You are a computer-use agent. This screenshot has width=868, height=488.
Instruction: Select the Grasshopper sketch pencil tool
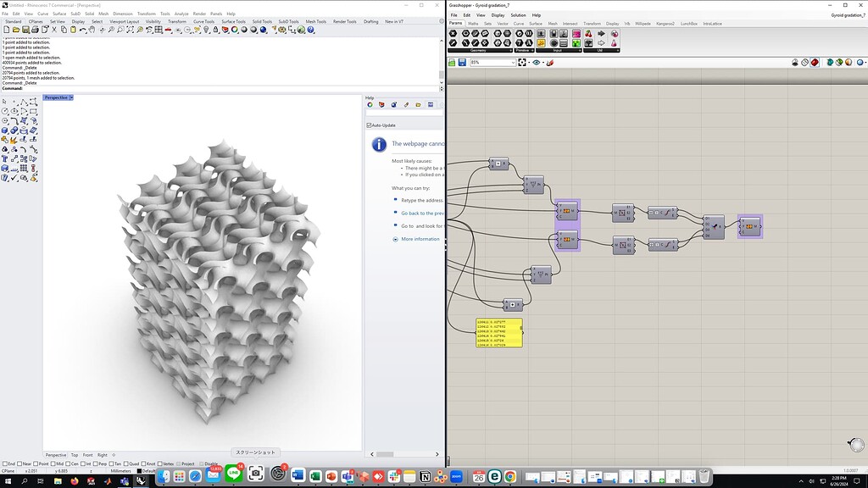coord(551,61)
